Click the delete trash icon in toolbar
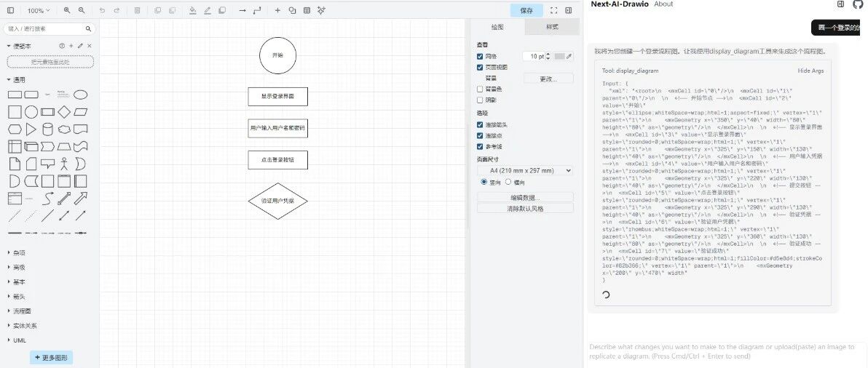Screen dimensions: 868x368 point(138,10)
